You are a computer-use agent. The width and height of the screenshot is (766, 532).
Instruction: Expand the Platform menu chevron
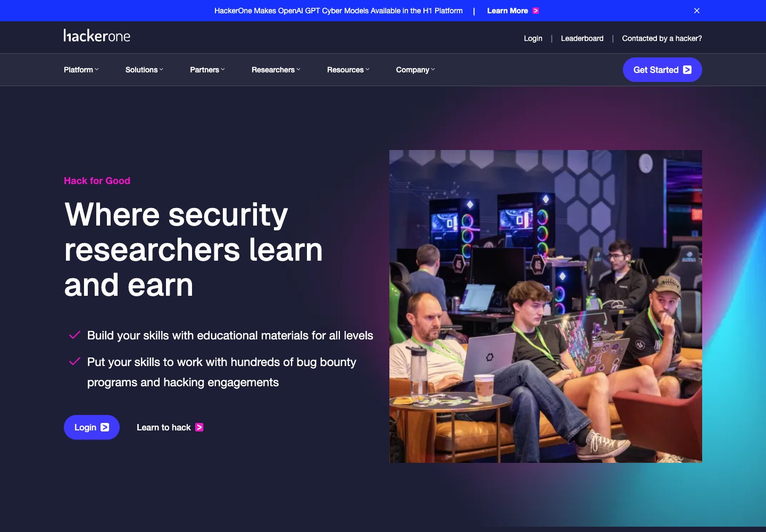coord(97,70)
